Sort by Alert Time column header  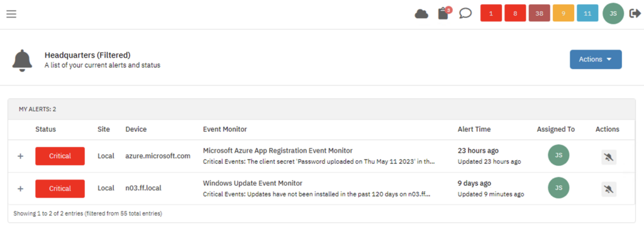[474, 129]
